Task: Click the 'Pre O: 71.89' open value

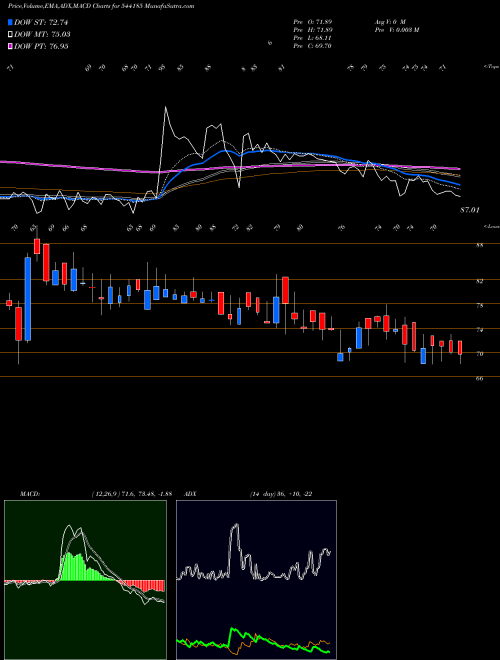Action: pyautogui.click(x=313, y=22)
